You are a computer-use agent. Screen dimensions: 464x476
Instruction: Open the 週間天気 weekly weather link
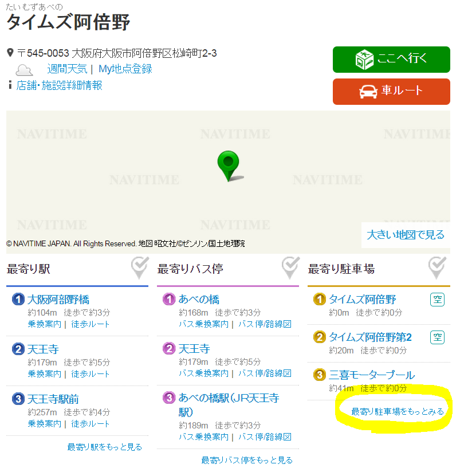coord(67,69)
